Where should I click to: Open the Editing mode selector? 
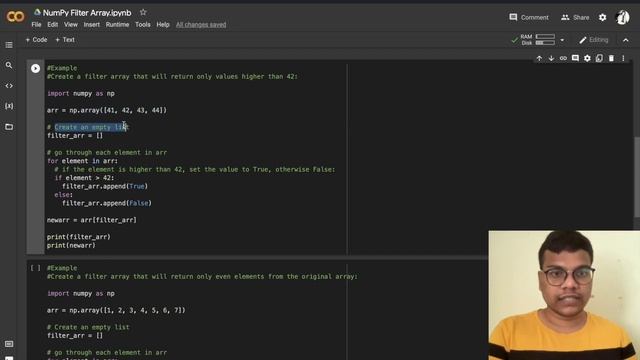594,40
